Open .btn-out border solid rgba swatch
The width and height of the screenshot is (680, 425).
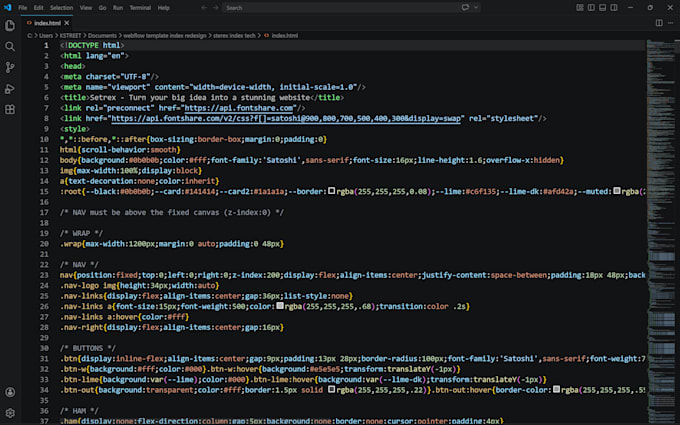(331, 389)
